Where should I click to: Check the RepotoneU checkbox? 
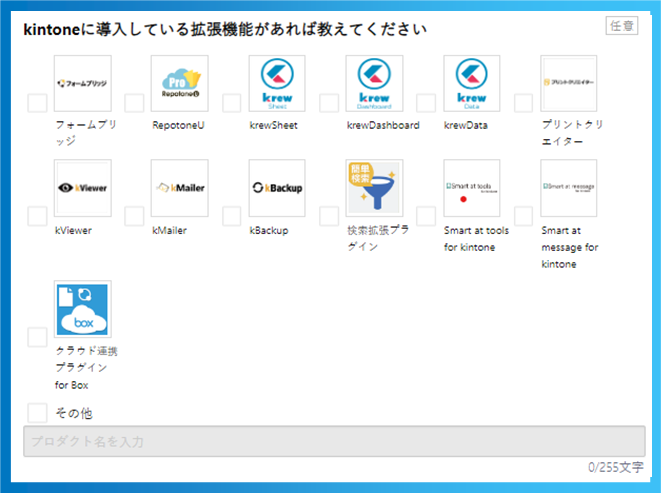point(134,103)
